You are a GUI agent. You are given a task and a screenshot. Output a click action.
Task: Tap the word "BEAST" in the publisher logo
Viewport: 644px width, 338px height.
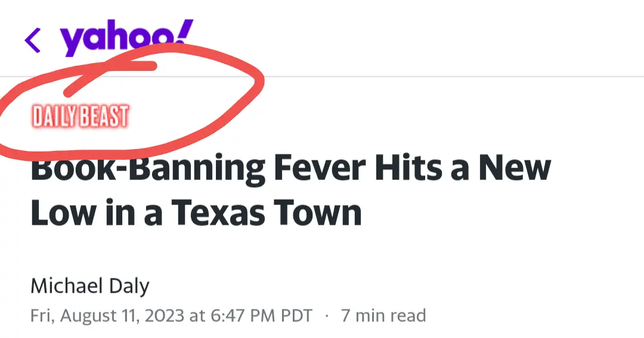coord(105,117)
